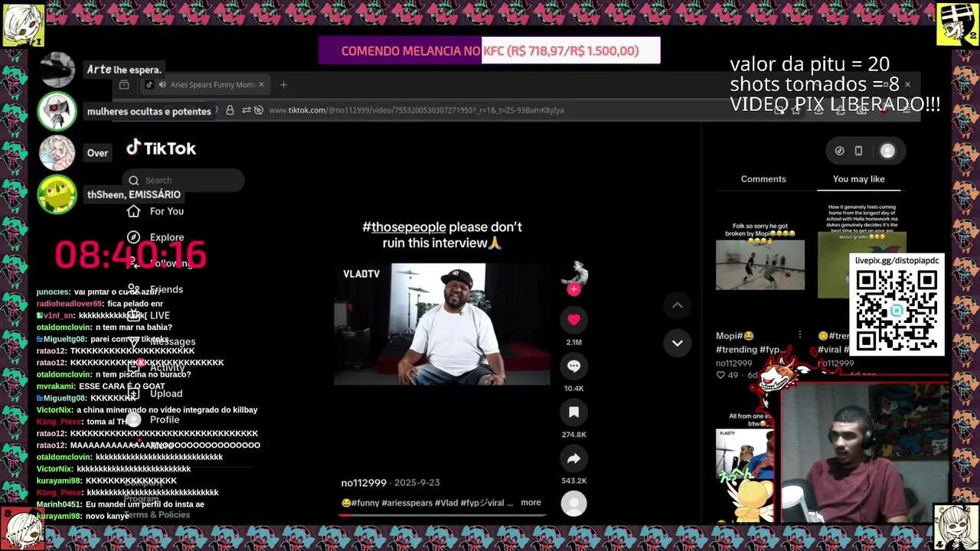
Task: Open the Upload page
Action: coord(166,393)
